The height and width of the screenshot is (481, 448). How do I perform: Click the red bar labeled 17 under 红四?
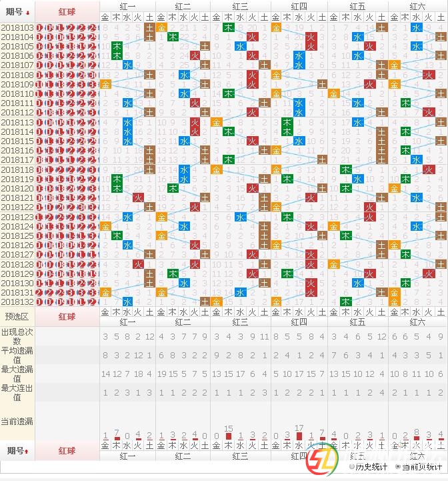(299, 436)
